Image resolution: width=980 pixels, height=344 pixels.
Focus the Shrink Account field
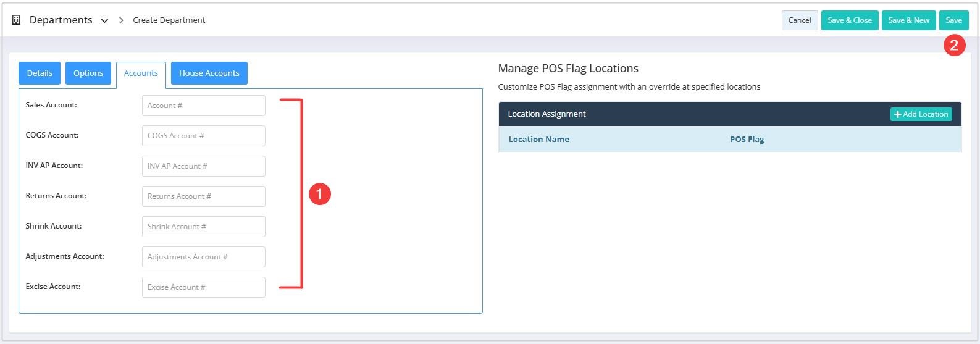204,227
